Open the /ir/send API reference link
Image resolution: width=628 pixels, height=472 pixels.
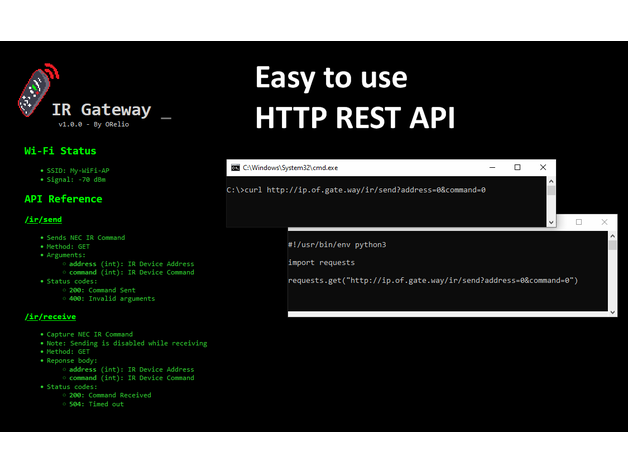42,217
